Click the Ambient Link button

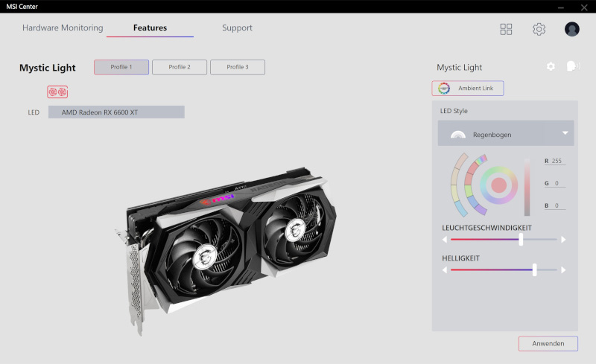click(468, 88)
